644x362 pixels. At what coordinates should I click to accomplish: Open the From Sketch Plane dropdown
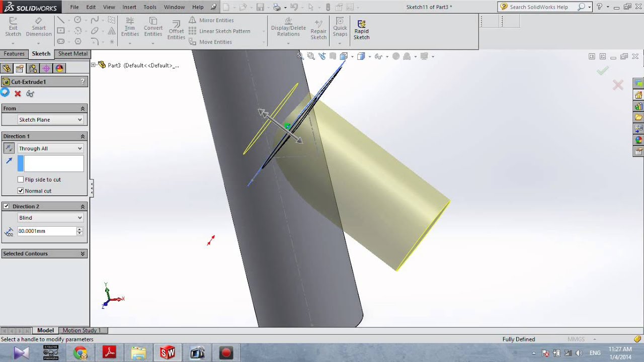click(50, 120)
